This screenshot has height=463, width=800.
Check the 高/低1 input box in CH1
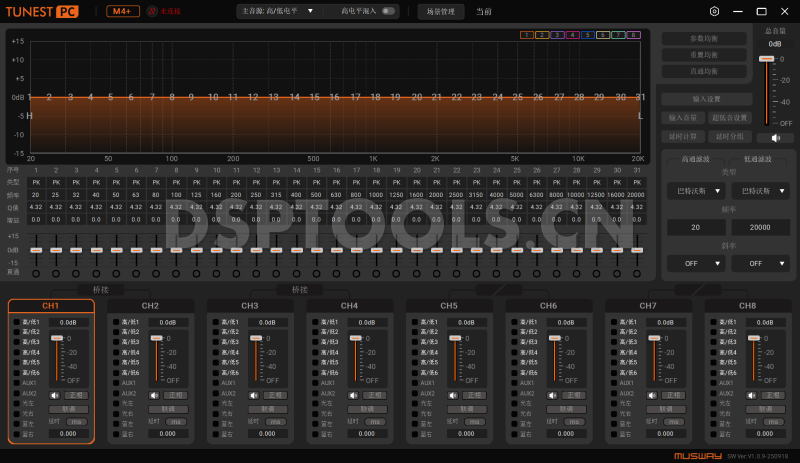coord(17,322)
